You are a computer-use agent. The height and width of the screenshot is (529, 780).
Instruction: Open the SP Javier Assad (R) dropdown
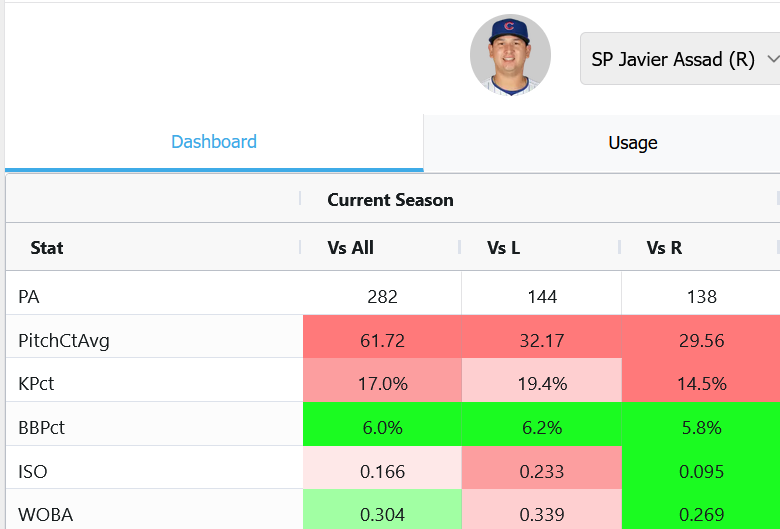coord(680,59)
